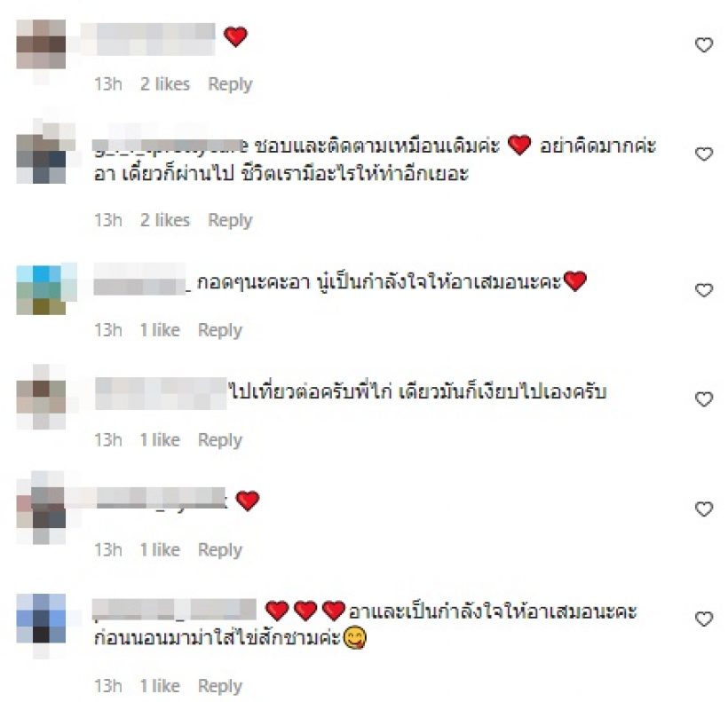The image size is (728, 702).
Task: Reply to the ไปเที่ยวต่อครับพี่ไก่ comment
Action: pos(220,440)
